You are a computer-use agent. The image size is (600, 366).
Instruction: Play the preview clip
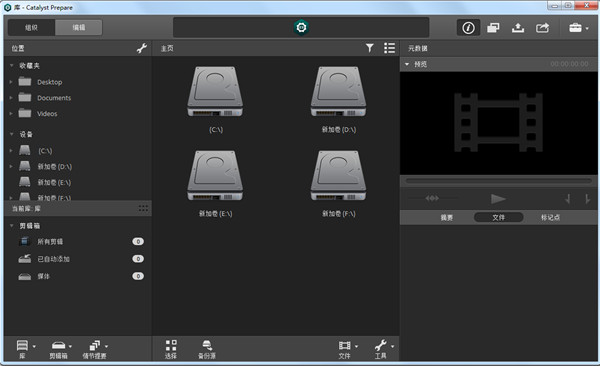pos(498,198)
